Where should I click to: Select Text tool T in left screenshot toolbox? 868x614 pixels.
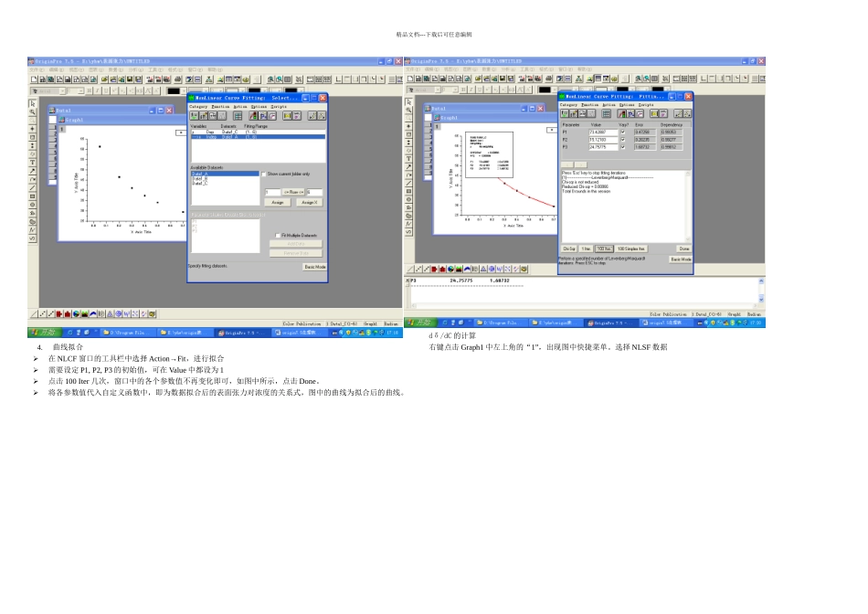tap(33, 163)
